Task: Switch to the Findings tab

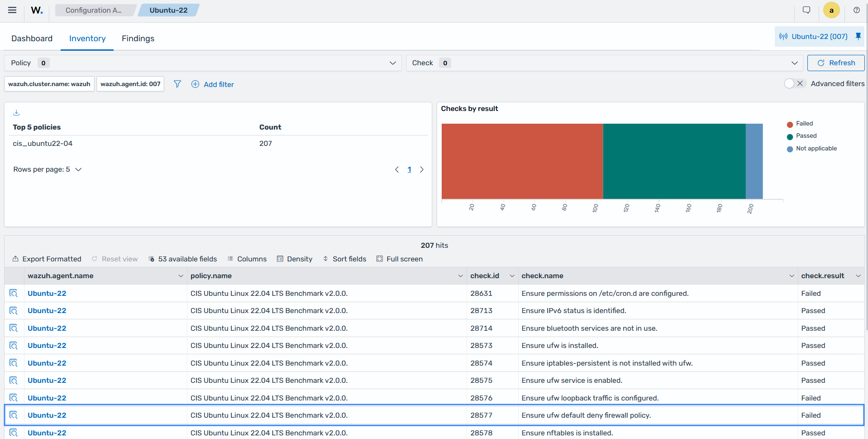Action: click(x=138, y=39)
